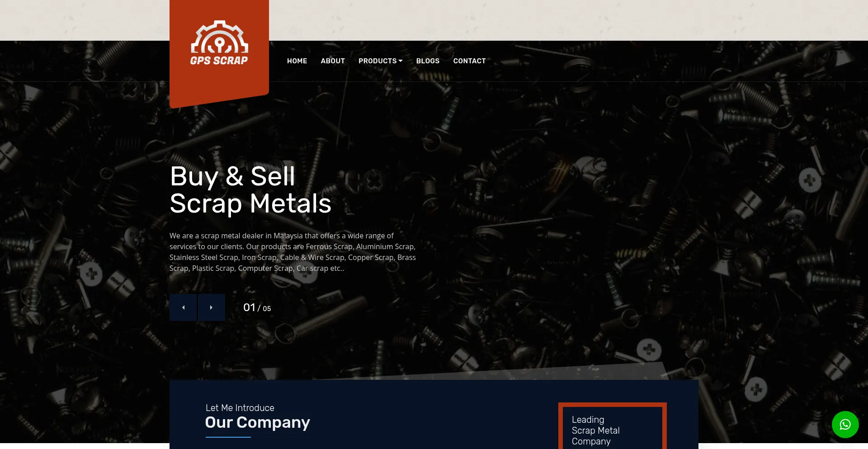This screenshot has height=449, width=868.
Task: Click the GPS SCRAP brand text
Action: [x=219, y=61]
